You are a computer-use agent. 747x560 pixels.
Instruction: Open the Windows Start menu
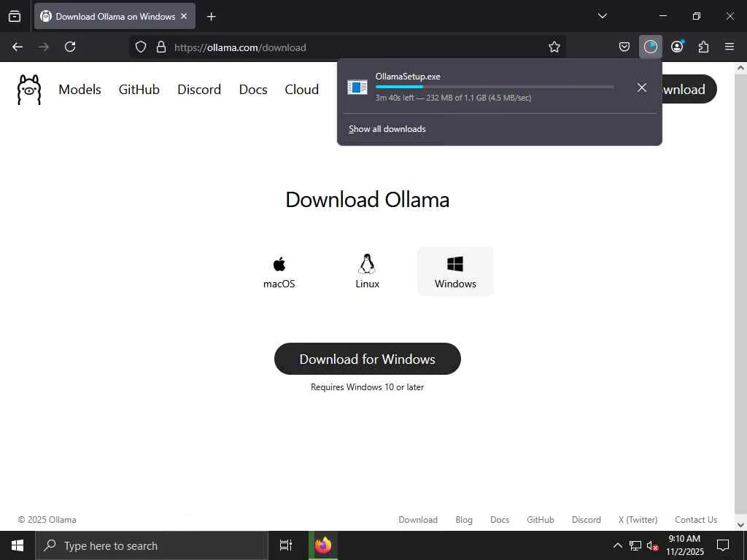pos(18,545)
